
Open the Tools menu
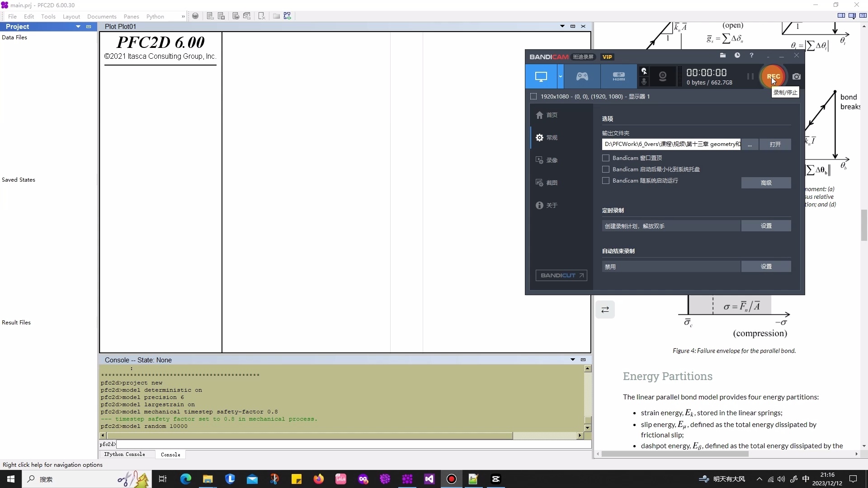point(48,16)
